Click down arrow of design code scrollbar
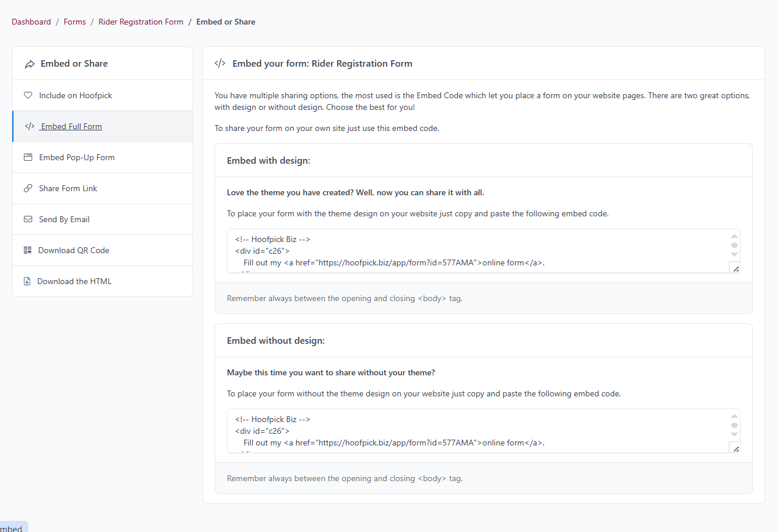 734,255
